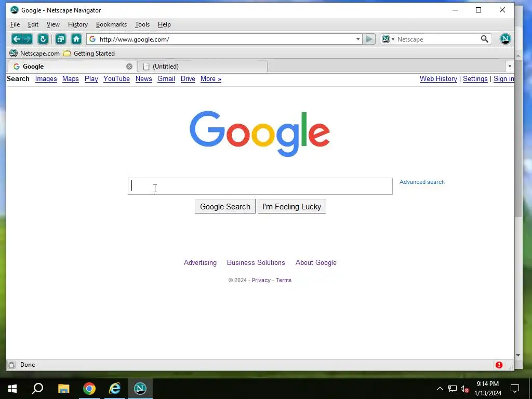Open the History menu
This screenshot has width=532, height=399.
[78, 24]
